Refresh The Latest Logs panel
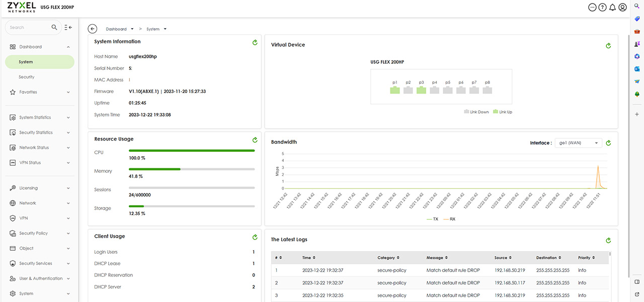Screen dimensions: 644x302 pyautogui.click(x=608, y=241)
